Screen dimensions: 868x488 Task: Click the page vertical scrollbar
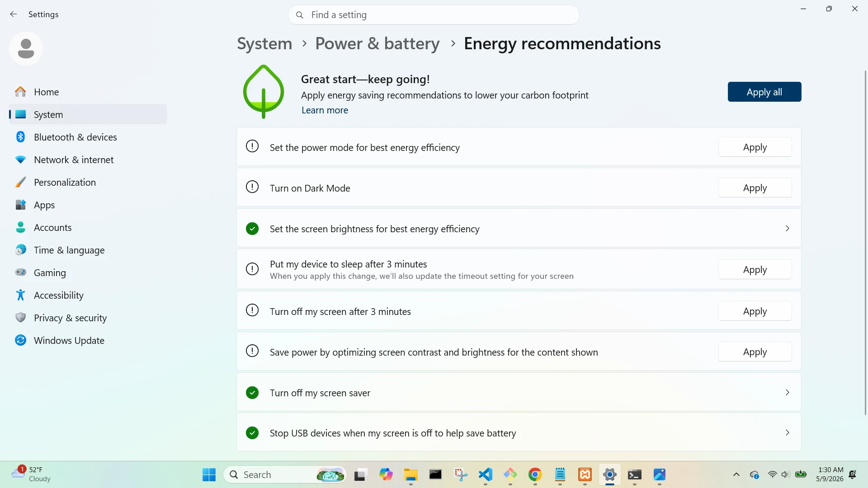[865, 243]
